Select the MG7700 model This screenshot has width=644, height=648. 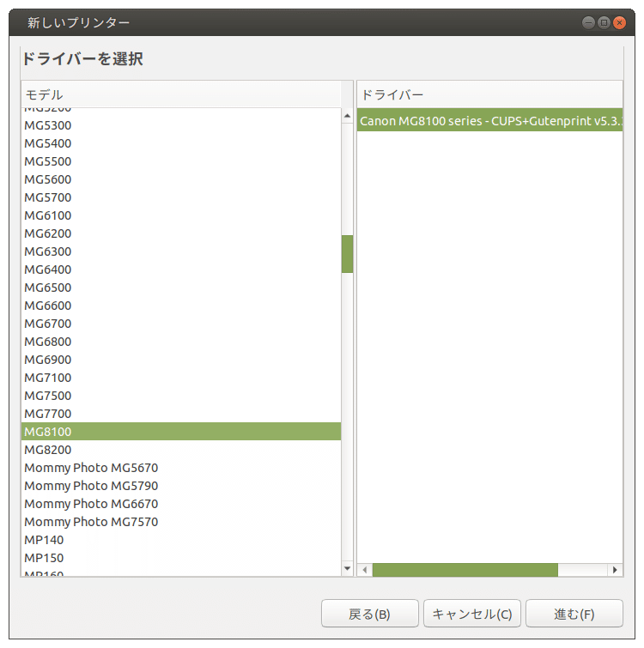(181, 414)
